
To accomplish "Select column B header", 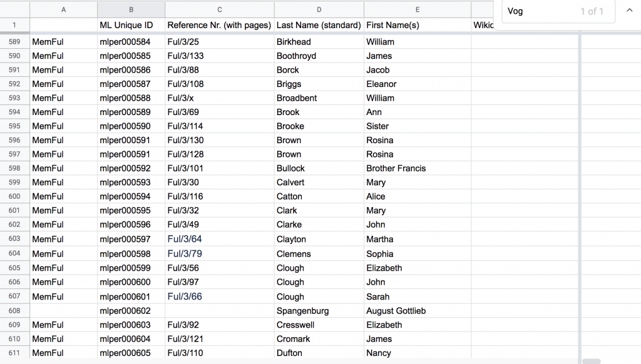I will [131, 9].
